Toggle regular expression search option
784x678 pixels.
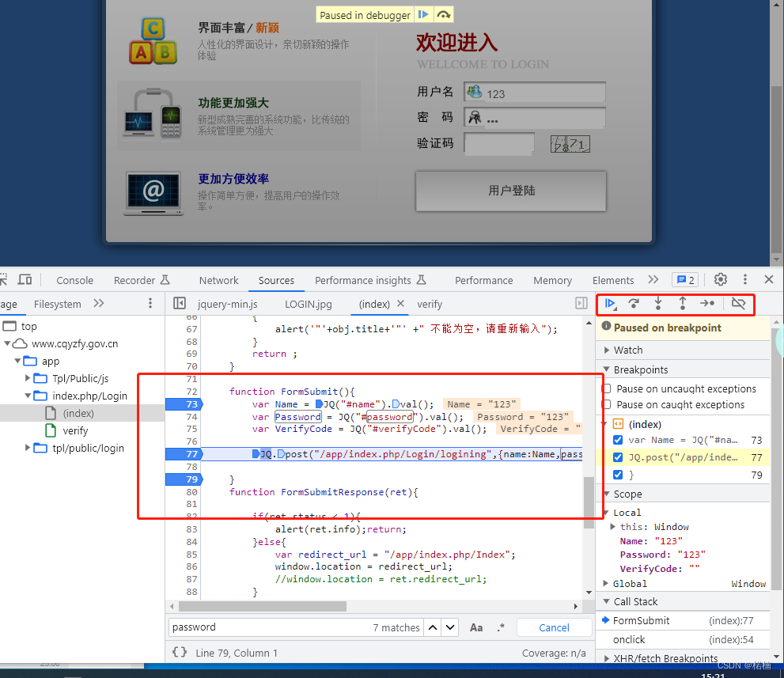click(501, 627)
